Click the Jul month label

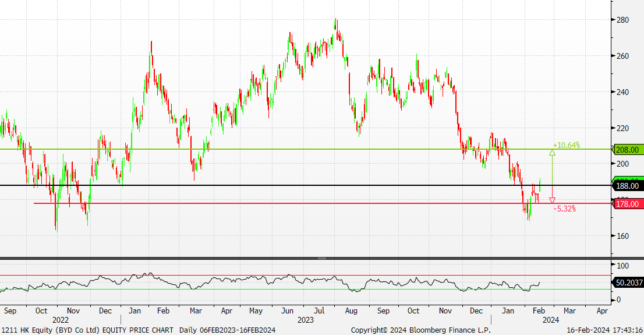tap(319, 311)
